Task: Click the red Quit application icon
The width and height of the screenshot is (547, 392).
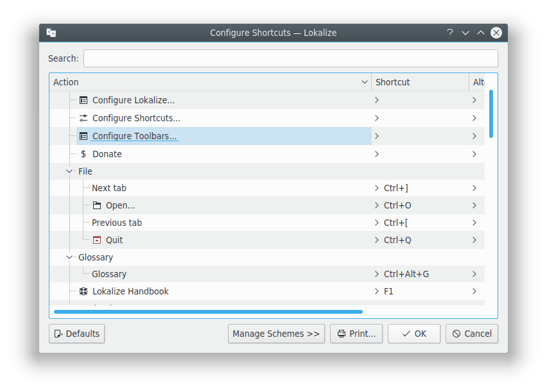Action: [x=96, y=239]
